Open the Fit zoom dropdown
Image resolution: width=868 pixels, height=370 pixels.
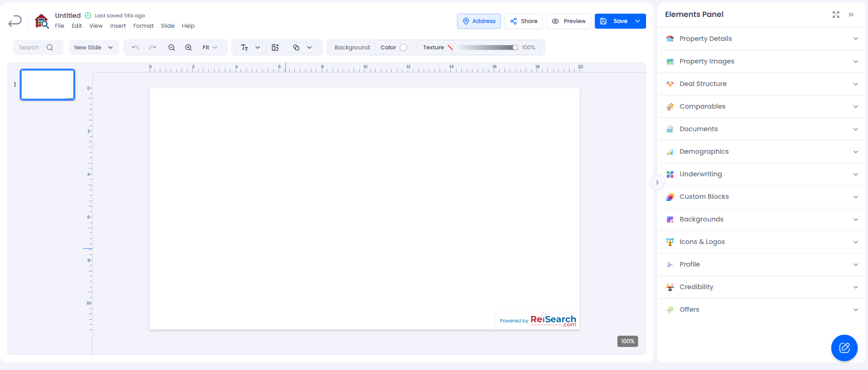click(210, 47)
